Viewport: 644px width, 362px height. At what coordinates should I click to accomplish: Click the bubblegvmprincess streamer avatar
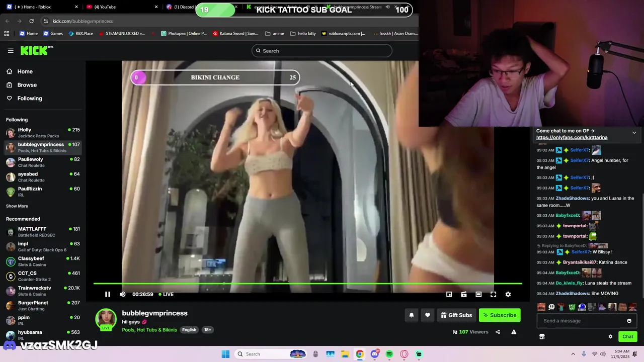[106, 319]
